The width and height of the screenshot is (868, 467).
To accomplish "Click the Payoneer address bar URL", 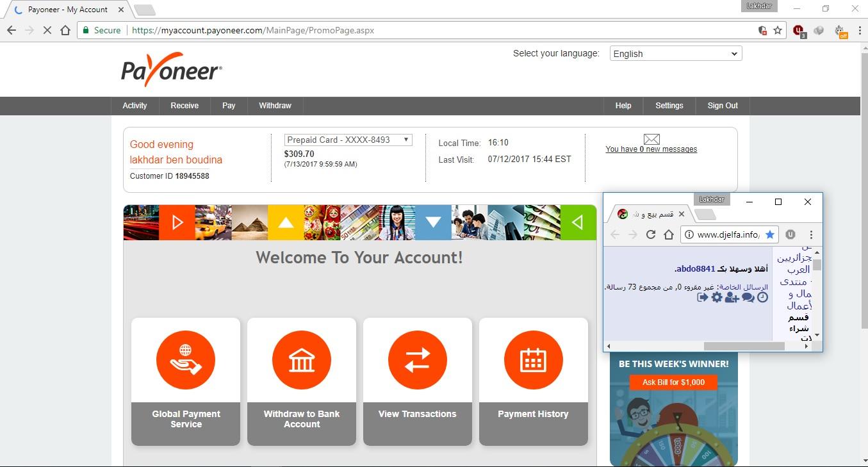I will tap(253, 30).
